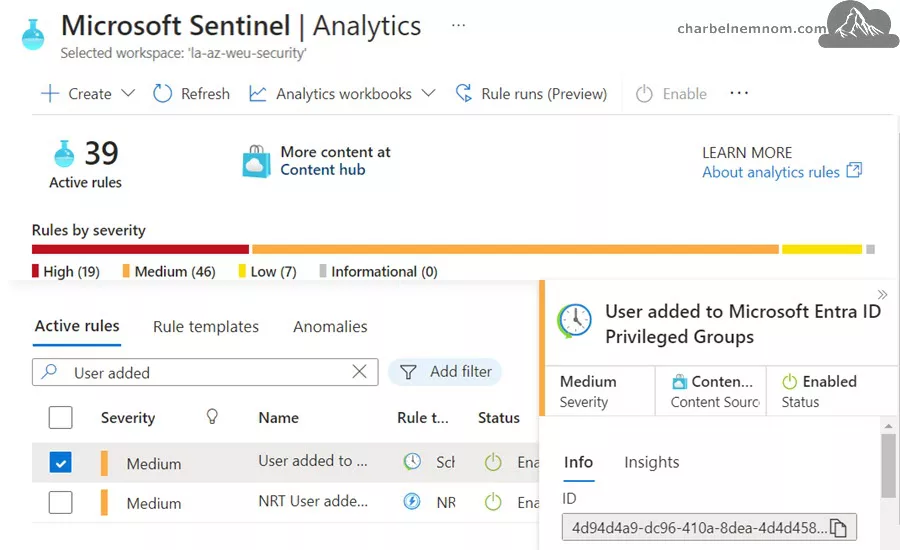Check the 'NRT User adde' rule checkbox
The width and height of the screenshot is (900, 550).
60,502
